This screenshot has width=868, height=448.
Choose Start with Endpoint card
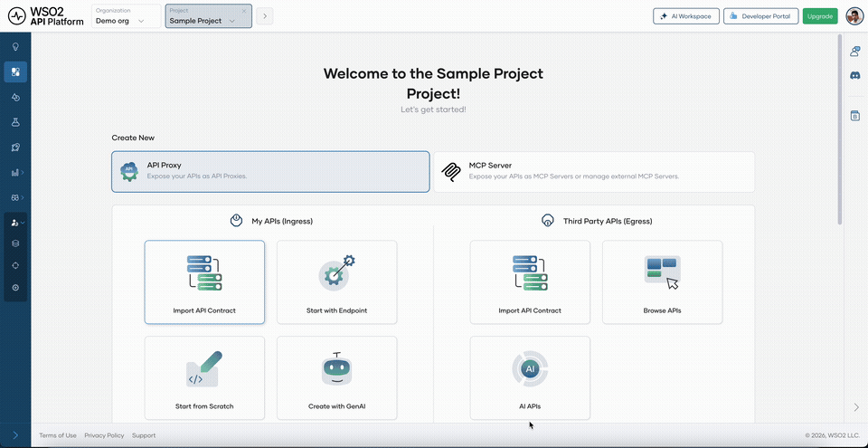tap(336, 281)
